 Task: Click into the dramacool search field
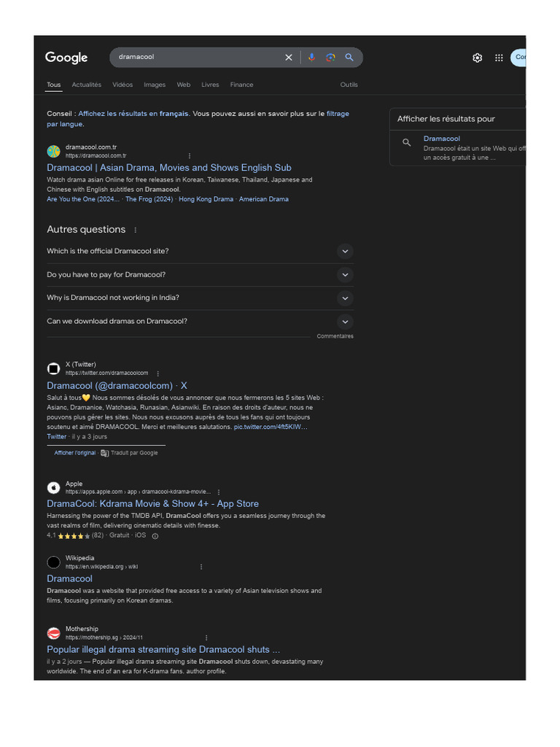pyautogui.click(x=197, y=58)
